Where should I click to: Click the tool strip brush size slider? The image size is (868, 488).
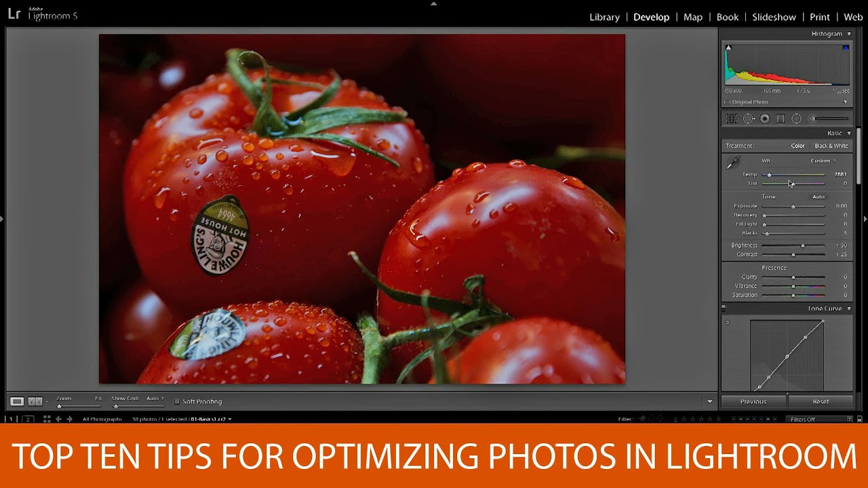click(x=829, y=119)
